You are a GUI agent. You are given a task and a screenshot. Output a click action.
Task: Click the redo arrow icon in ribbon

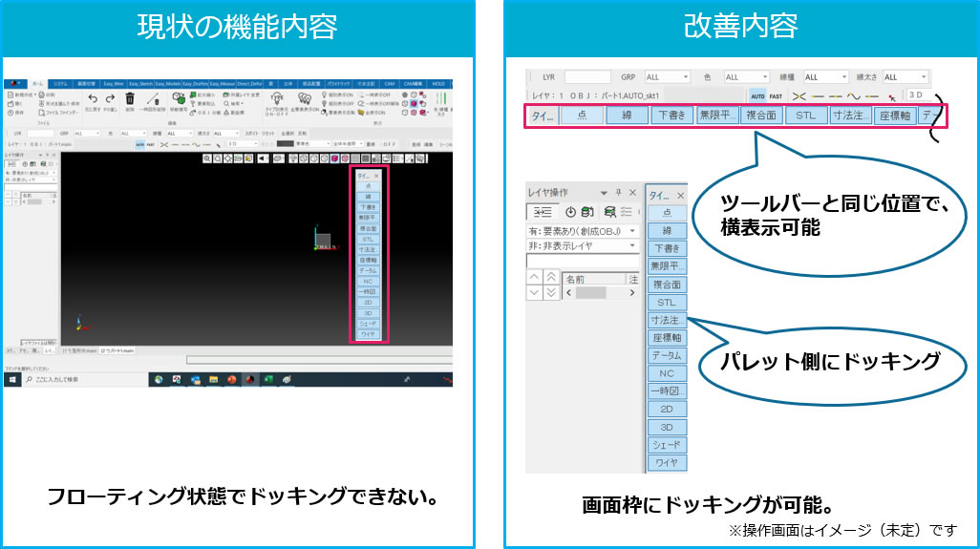[110, 98]
